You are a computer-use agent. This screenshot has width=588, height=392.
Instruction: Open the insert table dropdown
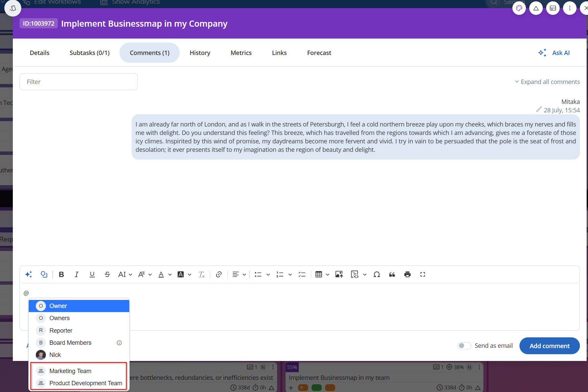[x=327, y=275]
